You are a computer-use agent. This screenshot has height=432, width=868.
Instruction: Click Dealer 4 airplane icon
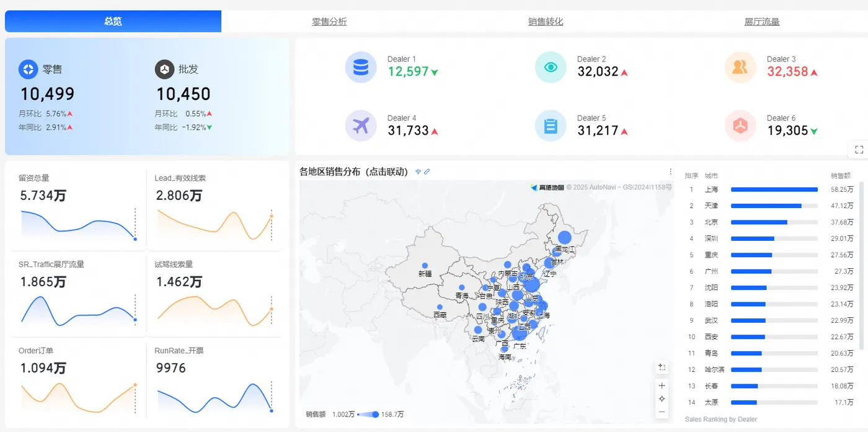coord(361,126)
